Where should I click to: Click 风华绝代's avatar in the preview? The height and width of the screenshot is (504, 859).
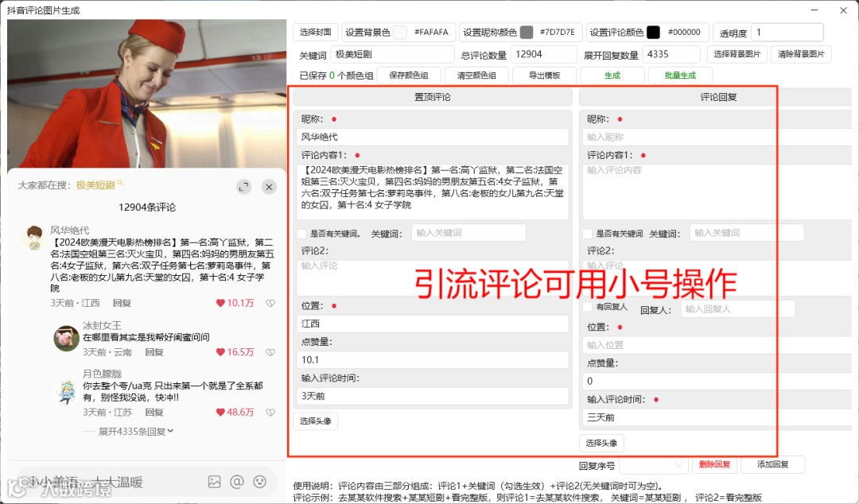tap(34, 237)
